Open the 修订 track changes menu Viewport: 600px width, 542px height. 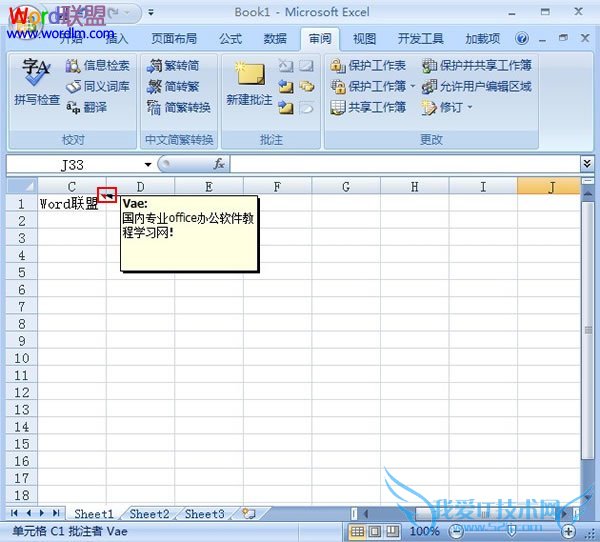pos(447,107)
